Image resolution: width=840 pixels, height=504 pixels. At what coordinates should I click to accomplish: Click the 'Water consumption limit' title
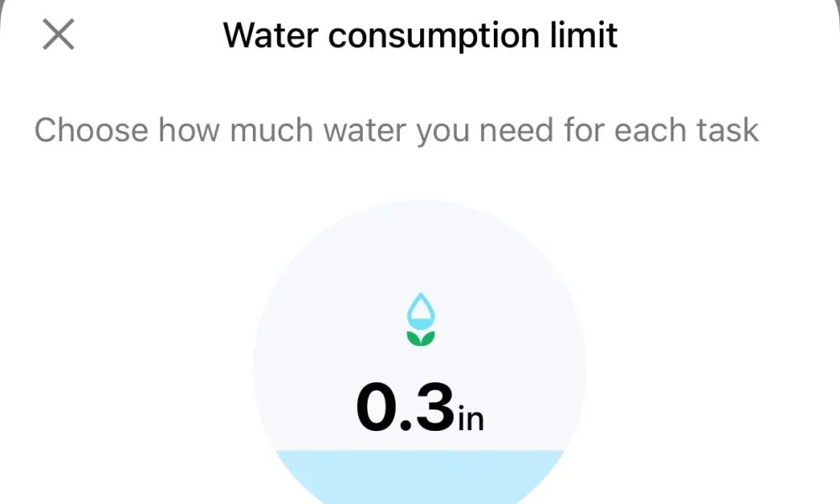click(x=420, y=35)
